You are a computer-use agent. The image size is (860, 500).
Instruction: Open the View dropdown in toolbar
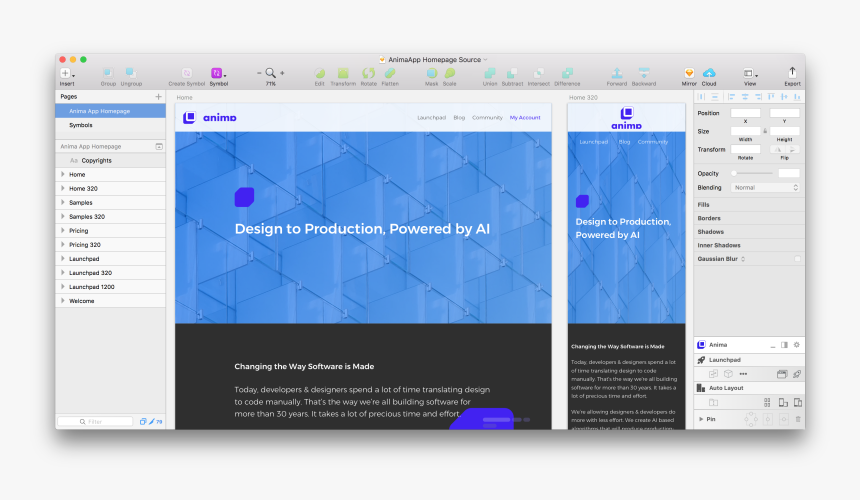point(750,73)
